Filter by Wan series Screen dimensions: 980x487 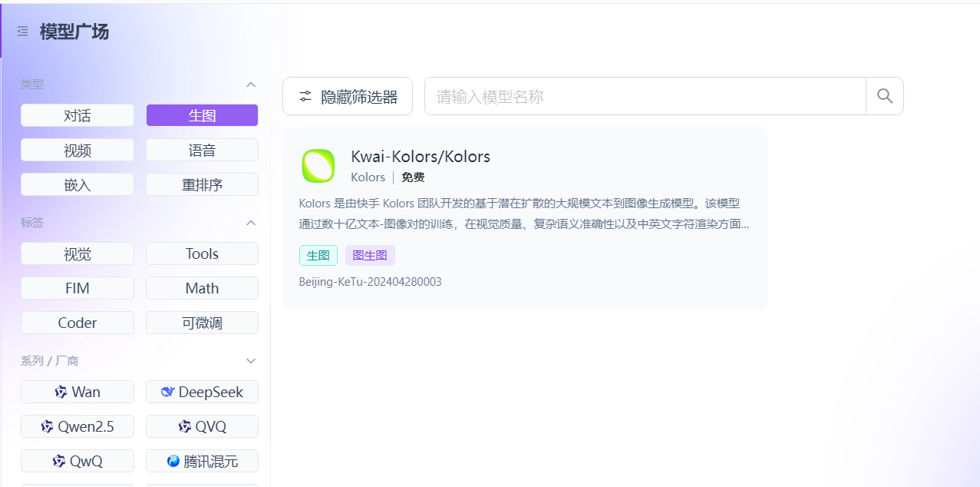pyautogui.click(x=78, y=392)
